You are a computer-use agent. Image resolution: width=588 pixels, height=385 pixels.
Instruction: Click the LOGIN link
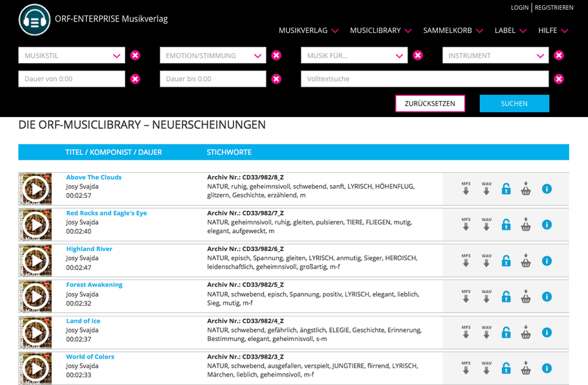point(519,8)
